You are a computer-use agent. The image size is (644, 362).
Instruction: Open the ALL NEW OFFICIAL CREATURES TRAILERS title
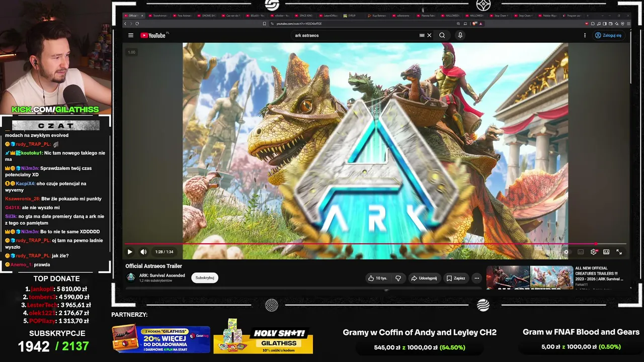[599, 274]
